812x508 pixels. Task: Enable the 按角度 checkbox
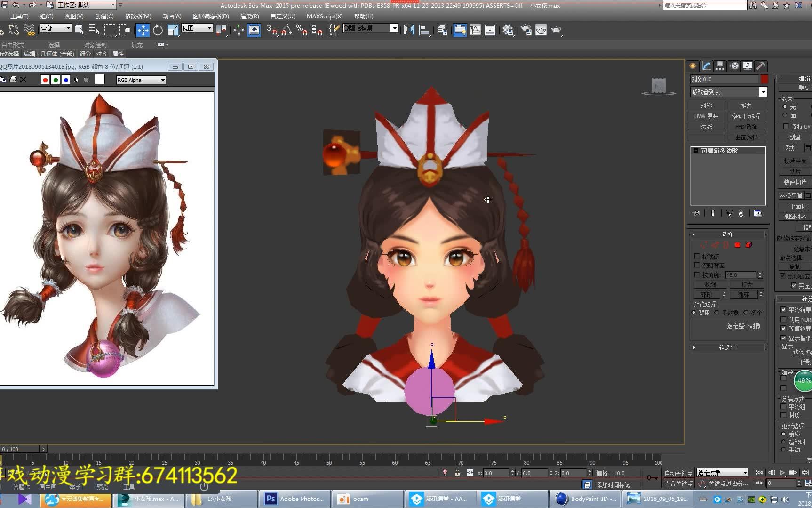[697, 275]
